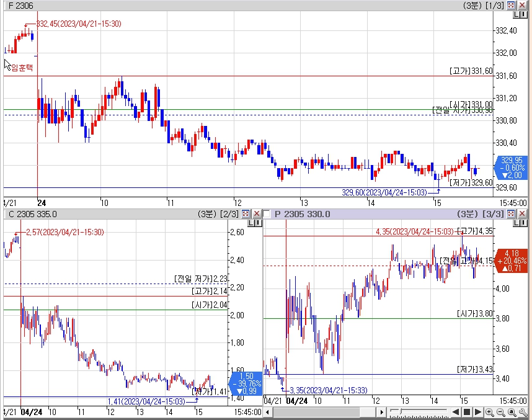Select the P 2305 330.0 chart title
532x420 pixels.
(302, 214)
